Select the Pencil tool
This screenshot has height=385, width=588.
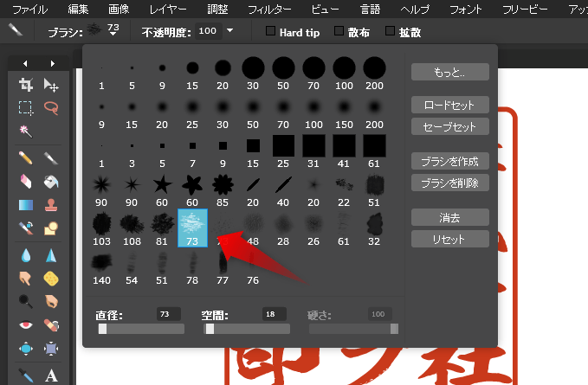click(x=26, y=158)
